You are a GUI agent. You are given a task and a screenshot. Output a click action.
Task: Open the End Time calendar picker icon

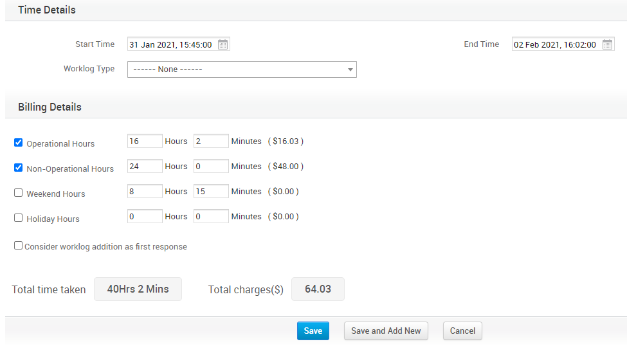click(x=607, y=44)
